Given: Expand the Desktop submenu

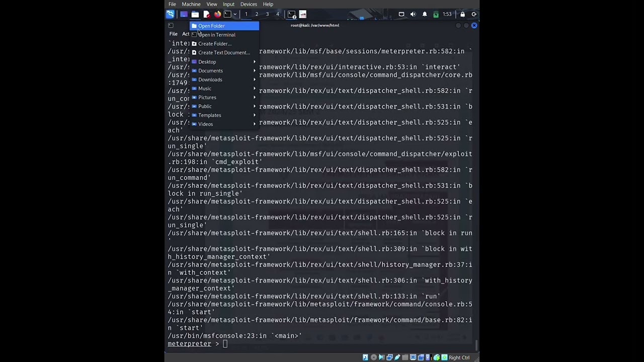Looking at the screenshot, I should (x=224, y=62).
